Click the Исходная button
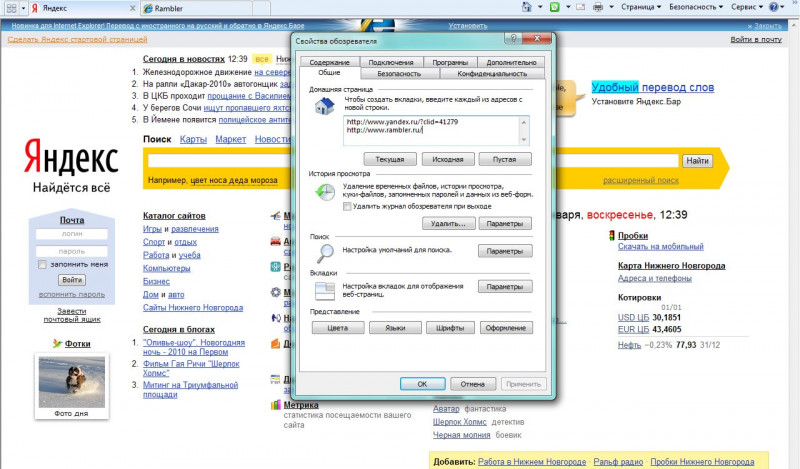This screenshot has height=469, width=800. 447,159
